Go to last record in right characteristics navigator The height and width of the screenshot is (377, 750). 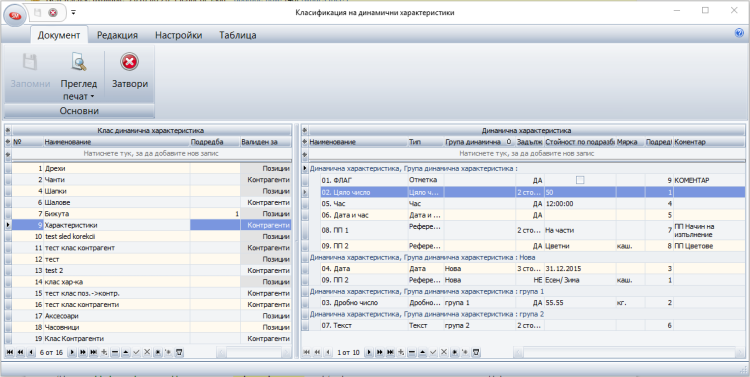[390, 353]
